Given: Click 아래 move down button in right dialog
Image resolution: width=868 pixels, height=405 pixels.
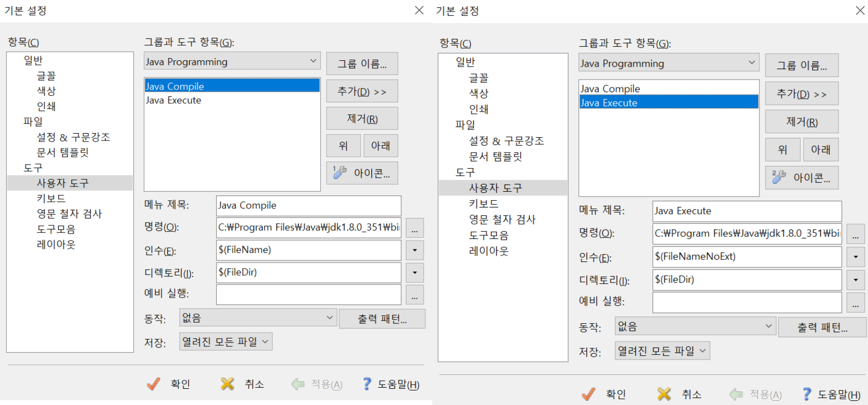Looking at the screenshot, I should point(821,149).
